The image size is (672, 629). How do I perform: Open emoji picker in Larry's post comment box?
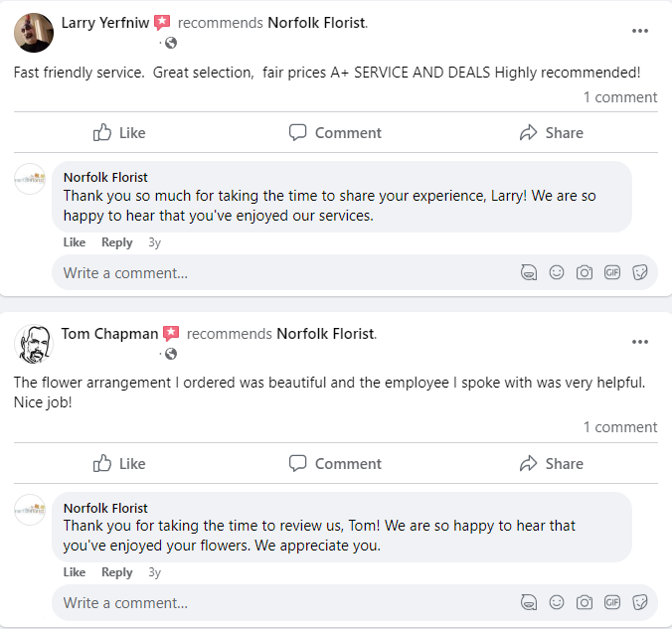(557, 272)
